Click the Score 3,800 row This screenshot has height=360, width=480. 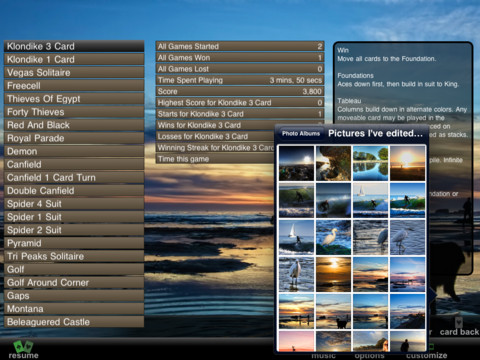[240, 91]
